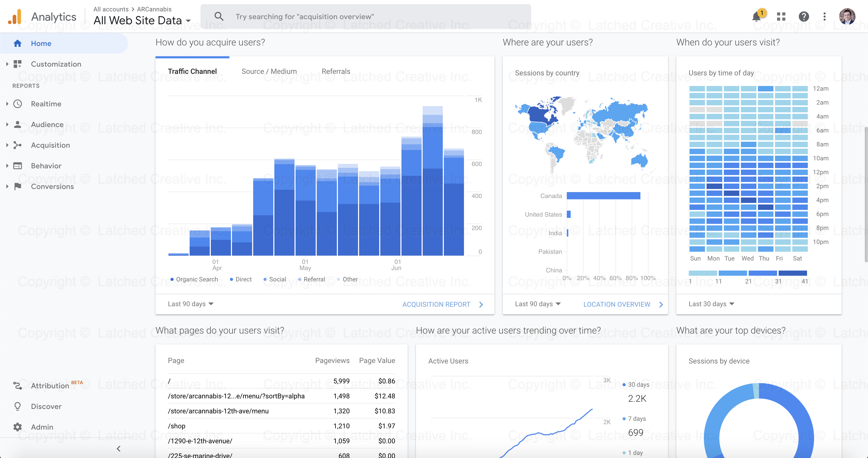Open the vertical three-dot more menu

tap(825, 17)
